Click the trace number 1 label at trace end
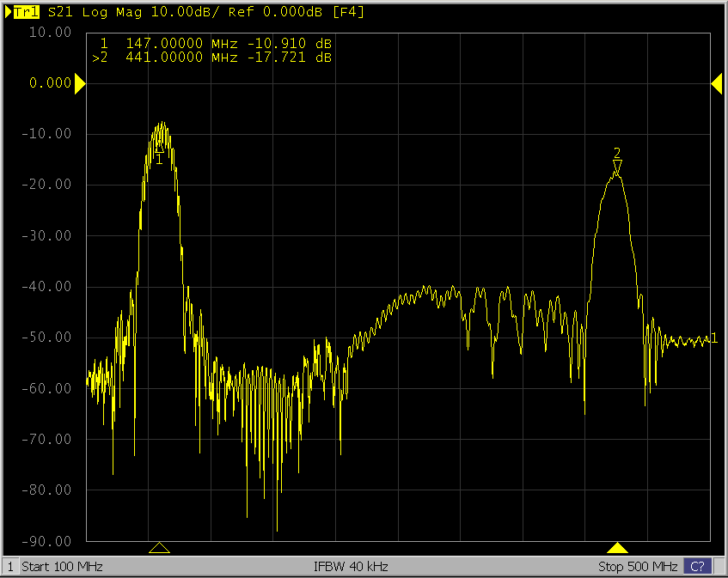The width and height of the screenshot is (728, 578). tap(714, 337)
